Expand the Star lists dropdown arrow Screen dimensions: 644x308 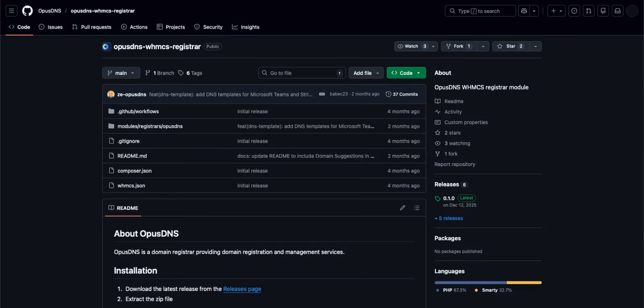535,46
